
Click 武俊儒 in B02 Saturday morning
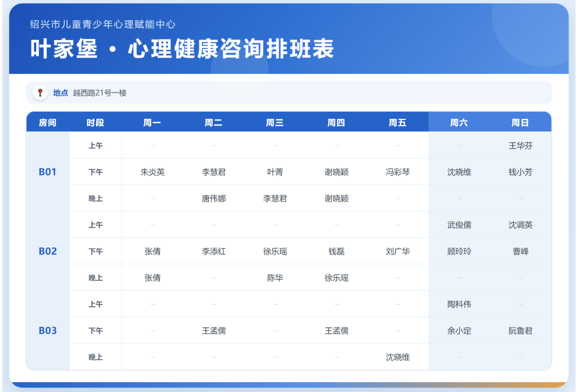[x=459, y=225]
